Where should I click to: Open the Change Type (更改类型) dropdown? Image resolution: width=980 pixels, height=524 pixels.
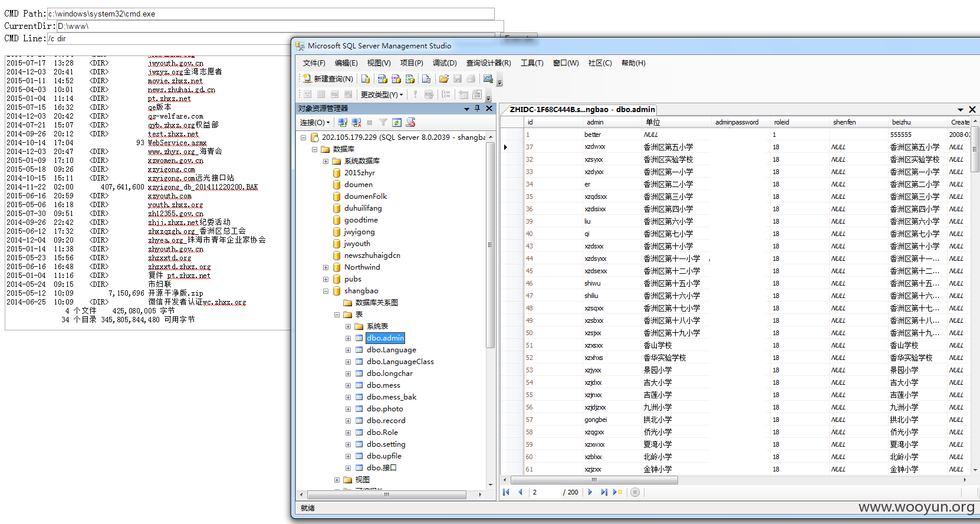click(382, 94)
